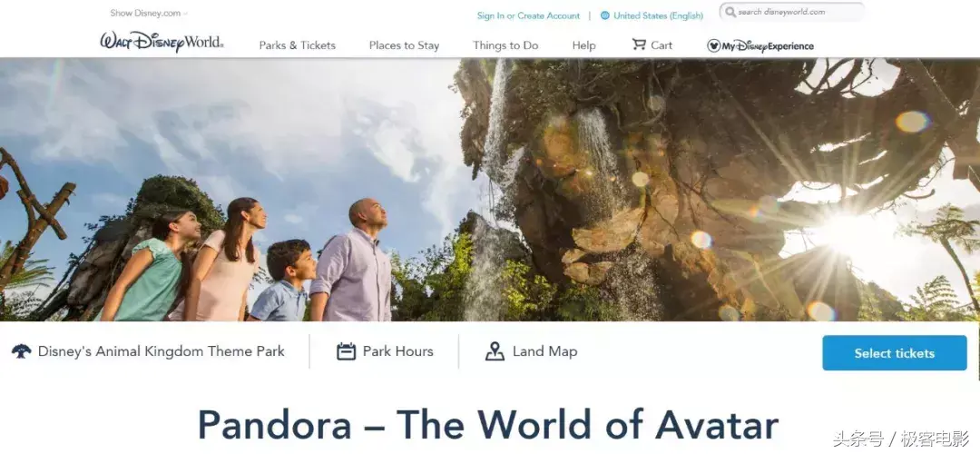The width and height of the screenshot is (980, 454).
Task: Open Disney's Animal Kingdom Theme Park link
Action: 162,351
